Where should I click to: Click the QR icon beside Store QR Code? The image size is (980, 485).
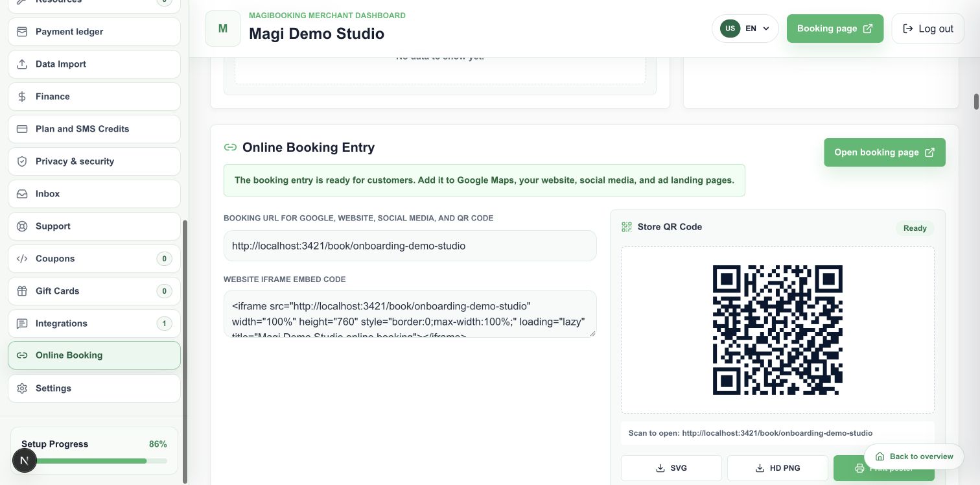pos(627,227)
